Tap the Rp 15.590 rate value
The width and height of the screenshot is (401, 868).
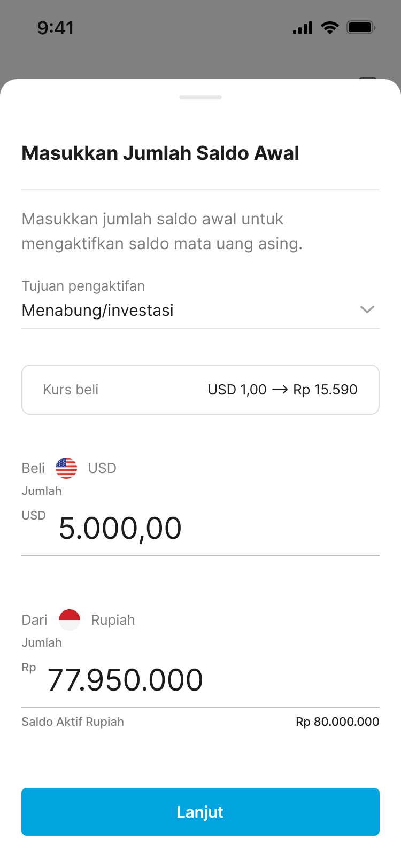(325, 390)
